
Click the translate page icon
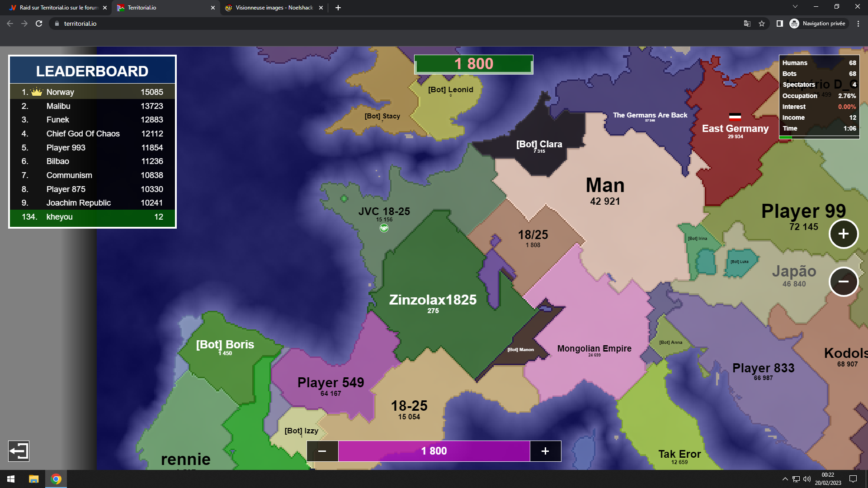pos(747,23)
